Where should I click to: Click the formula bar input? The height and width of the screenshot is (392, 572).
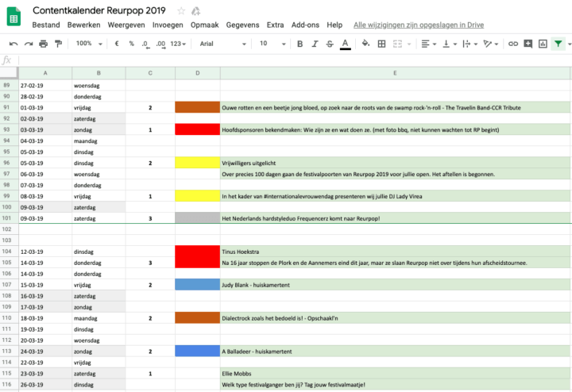tap(295, 60)
